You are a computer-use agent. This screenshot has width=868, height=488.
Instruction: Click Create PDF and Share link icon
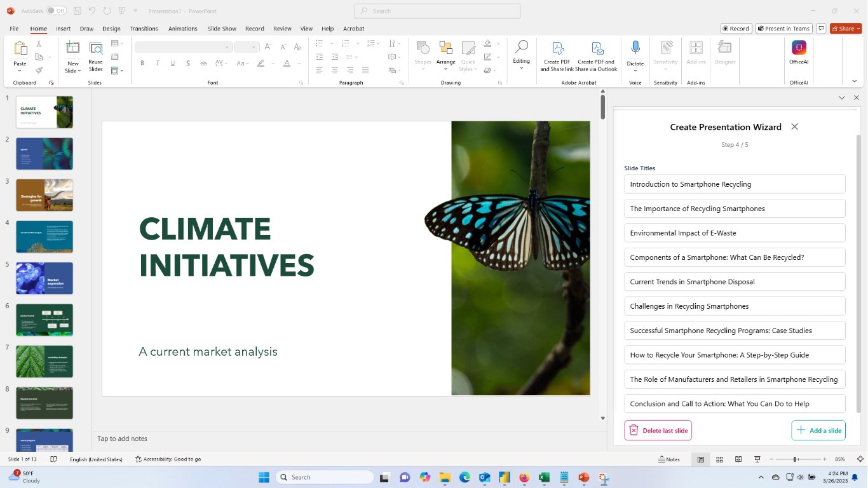pyautogui.click(x=557, y=49)
